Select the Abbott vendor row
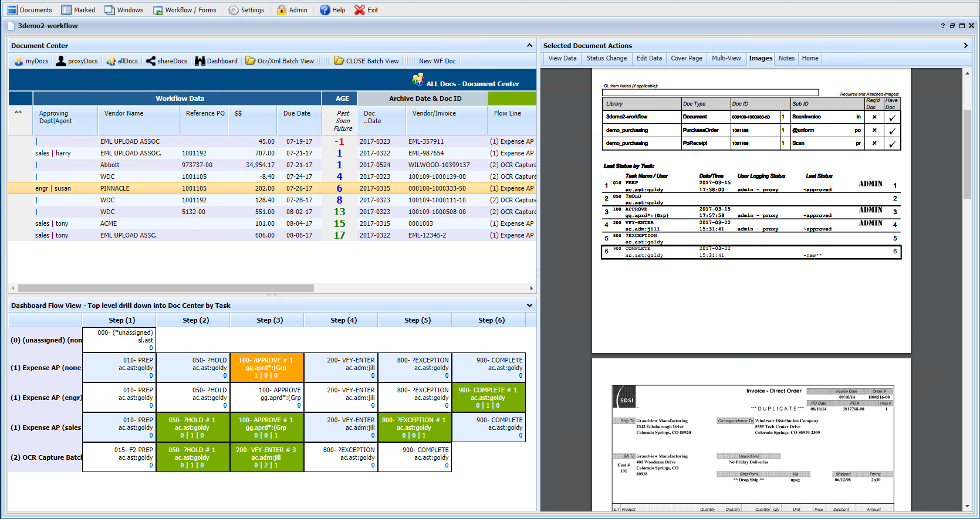The width and height of the screenshot is (980, 519). coord(272,165)
